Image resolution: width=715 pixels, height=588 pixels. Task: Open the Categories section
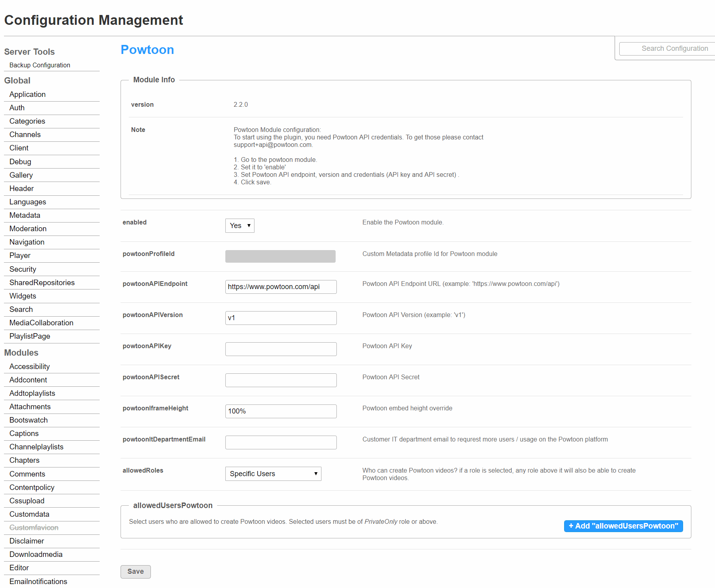[27, 121]
